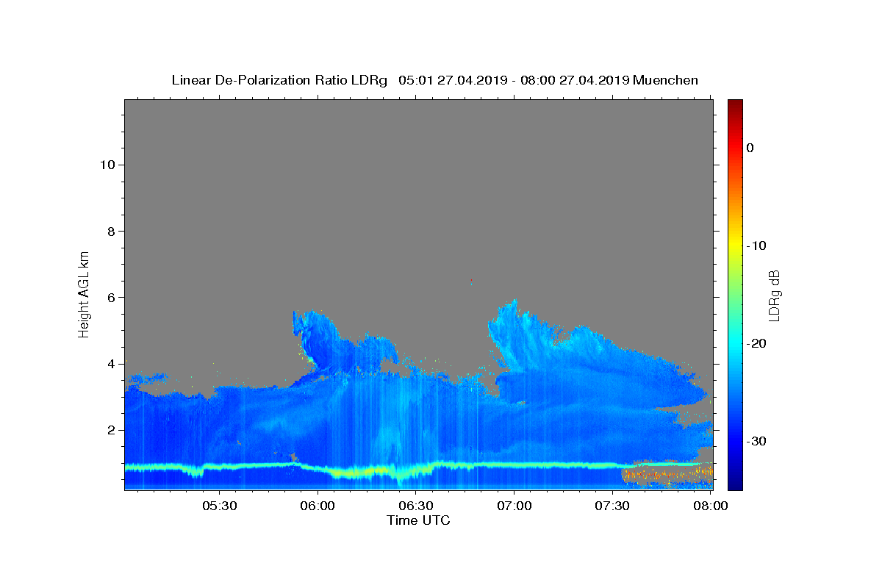Click the height tick label 6
882x588 pixels.
(110, 297)
